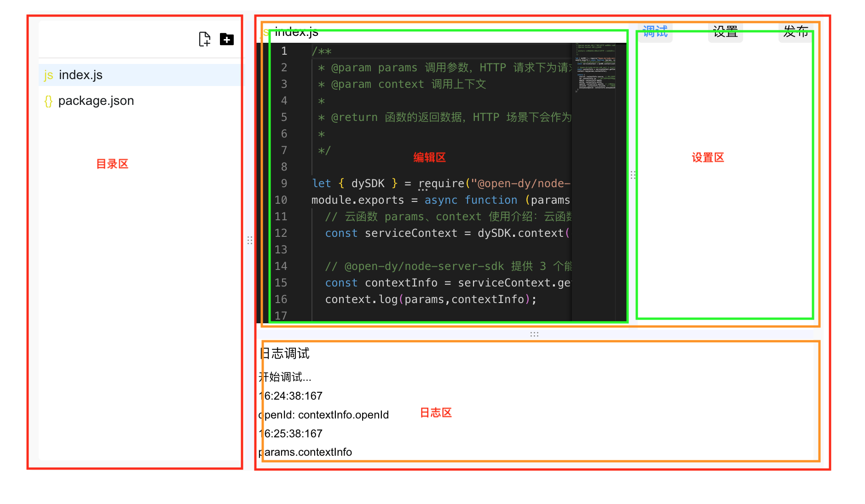Click the drag handle above the log panel

pyautogui.click(x=534, y=334)
